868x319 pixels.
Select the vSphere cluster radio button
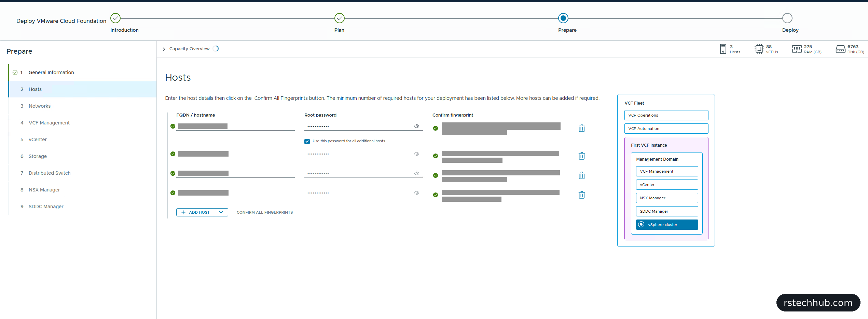coord(641,224)
